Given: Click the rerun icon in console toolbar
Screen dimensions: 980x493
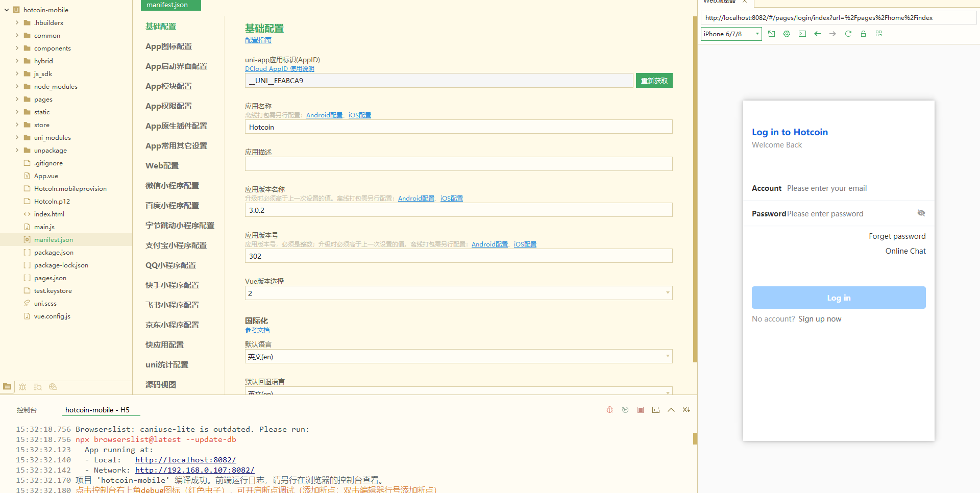Looking at the screenshot, I should 625,410.
